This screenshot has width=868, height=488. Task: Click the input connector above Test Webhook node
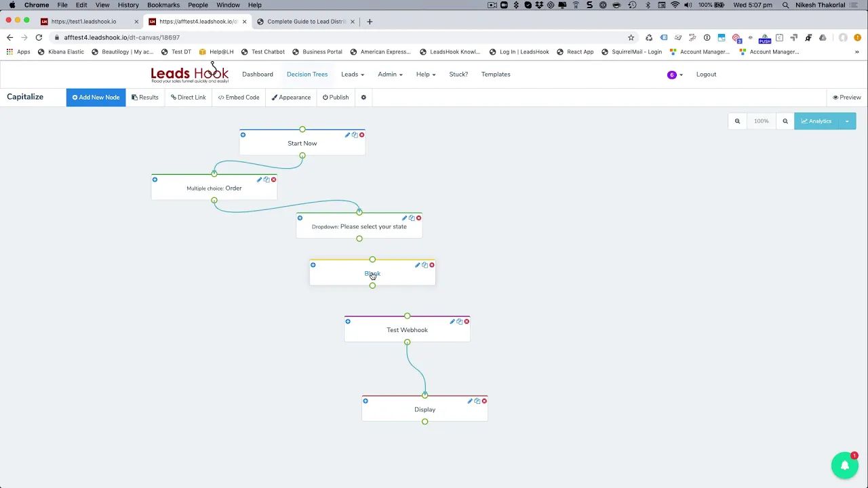click(x=408, y=316)
